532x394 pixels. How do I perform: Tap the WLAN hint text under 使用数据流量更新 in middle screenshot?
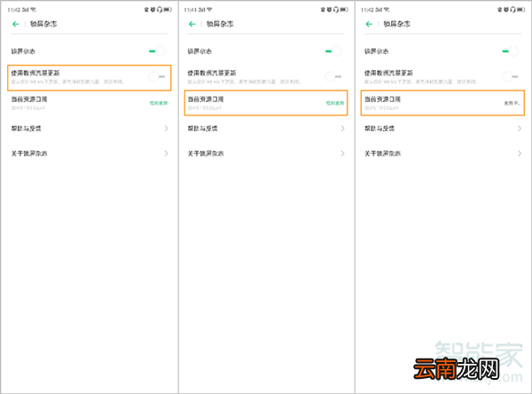tap(245, 82)
